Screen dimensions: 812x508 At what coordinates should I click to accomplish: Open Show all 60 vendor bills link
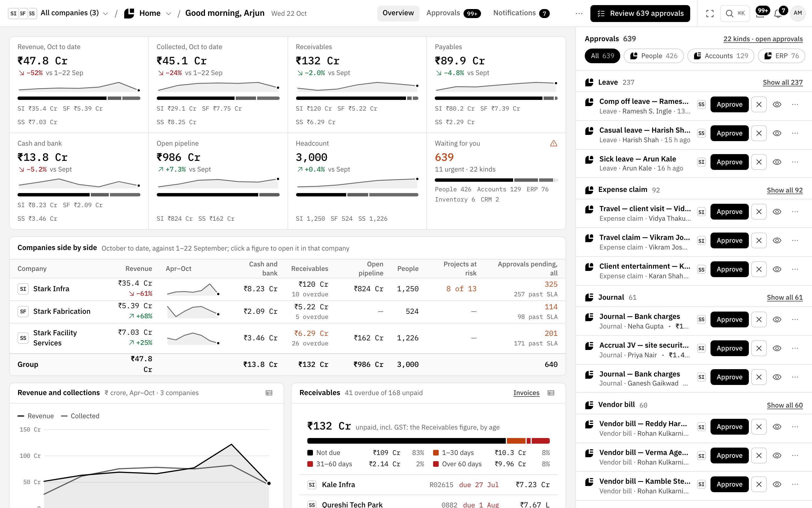(784, 405)
